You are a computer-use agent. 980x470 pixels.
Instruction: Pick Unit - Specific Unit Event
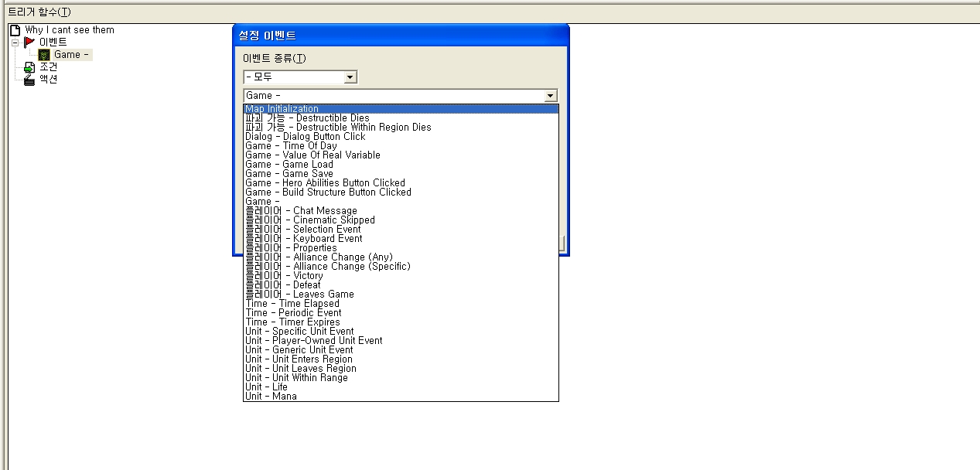click(401, 332)
